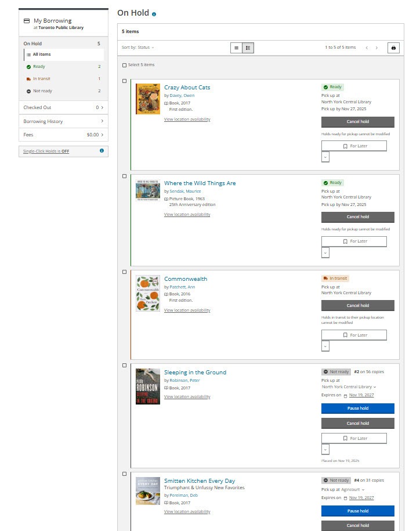Open Commonwealth cover thumbnail
Viewport: 420px width, 531px height.
[x=148, y=293]
